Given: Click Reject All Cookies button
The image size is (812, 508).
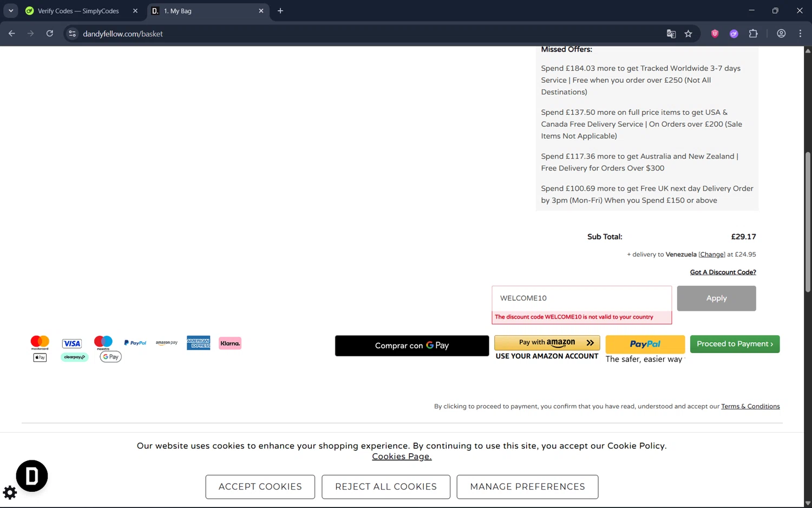Looking at the screenshot, I should 386,487.
